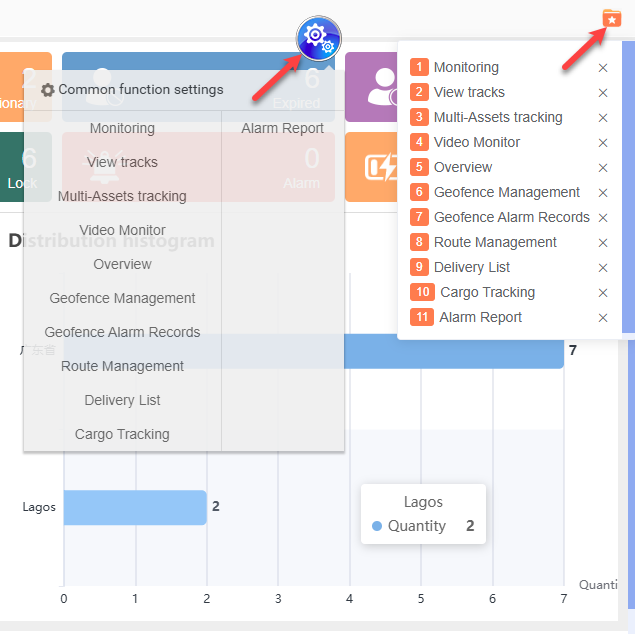Open Delivery List from favorites
This screenshot has height=634, width=635.
pyautogui.click(x=472, y=267)
